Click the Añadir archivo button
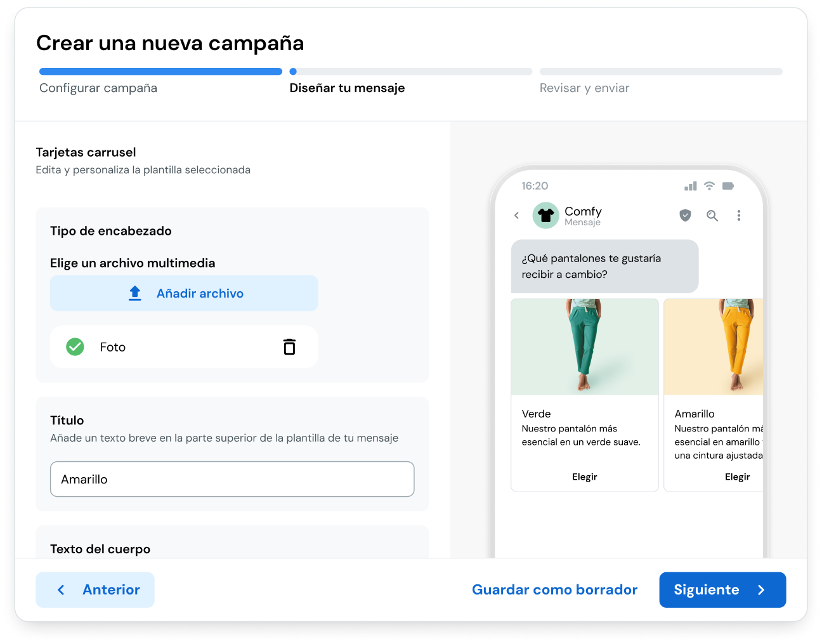Viewport: 822px width, 644px height. point(184,293)
